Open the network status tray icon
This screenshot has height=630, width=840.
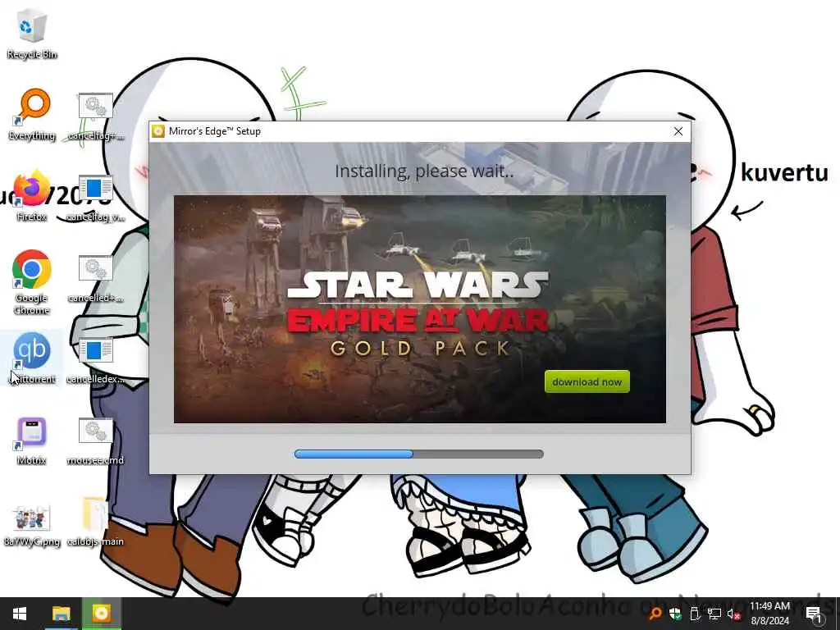tap(714, 614)
